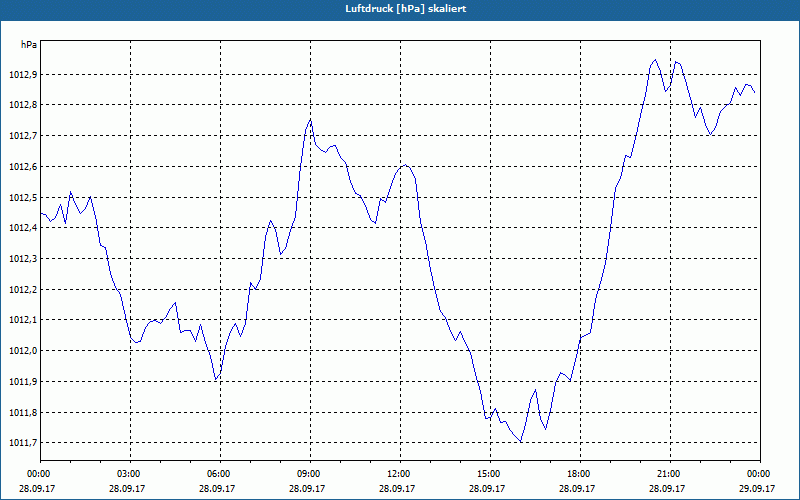Click the 06:00 time axis label
800x500 pixels.
(x=220, y=474)
